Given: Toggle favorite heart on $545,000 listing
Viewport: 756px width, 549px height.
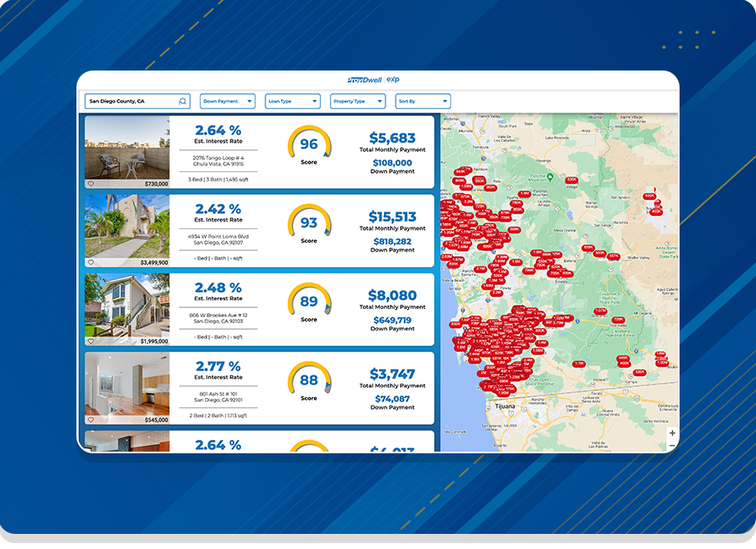Looking at the screenshot, I should pyautogui.click(x=91, y=420).
